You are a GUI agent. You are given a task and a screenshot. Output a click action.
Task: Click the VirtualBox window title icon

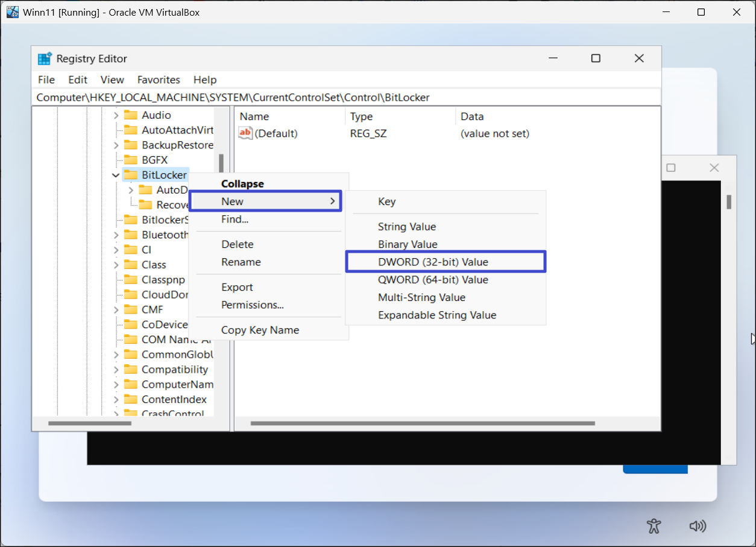(x=13, y=12)
